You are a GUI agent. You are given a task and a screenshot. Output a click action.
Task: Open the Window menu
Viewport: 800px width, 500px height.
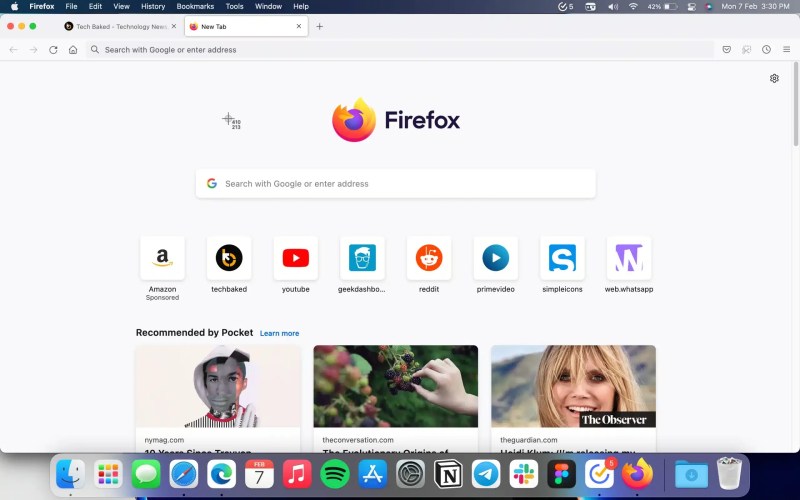(x=268, y=7)
